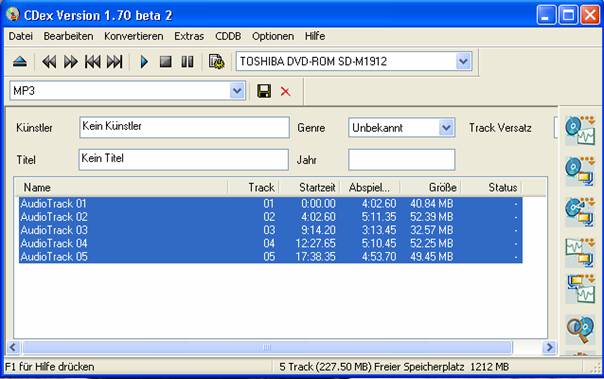Click the Titel input field
The image size is (604, 379).
tap(184, 159)
